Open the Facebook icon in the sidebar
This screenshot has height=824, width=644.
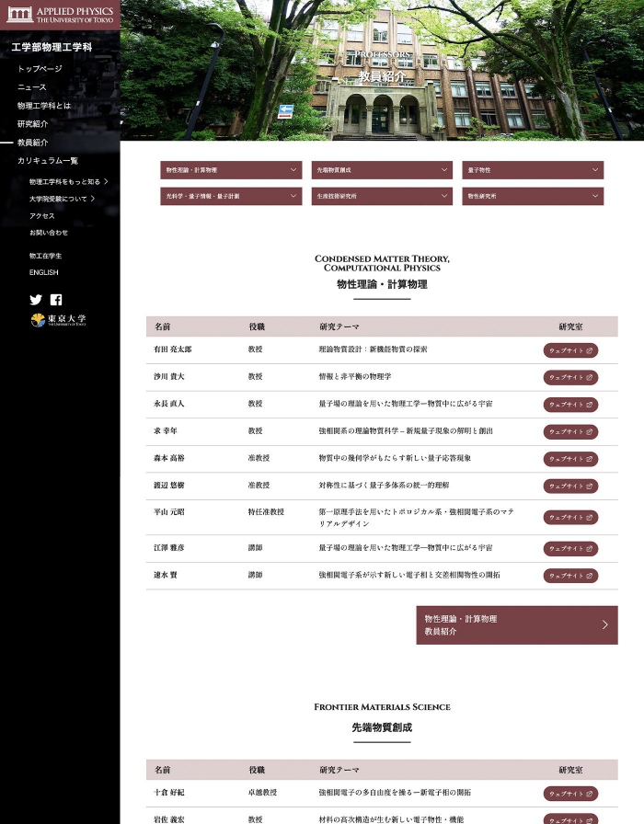[x=56, y=300]
